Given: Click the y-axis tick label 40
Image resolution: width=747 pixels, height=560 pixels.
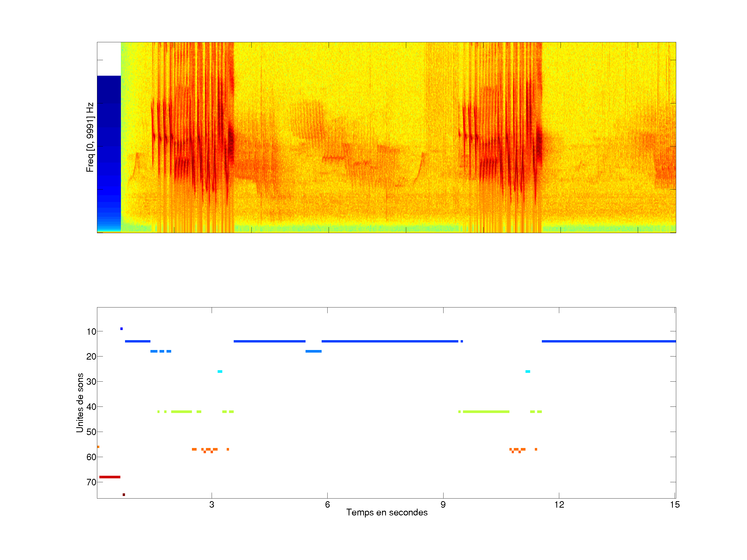Looking at the screenshot, I should click(x=91, y=407).
